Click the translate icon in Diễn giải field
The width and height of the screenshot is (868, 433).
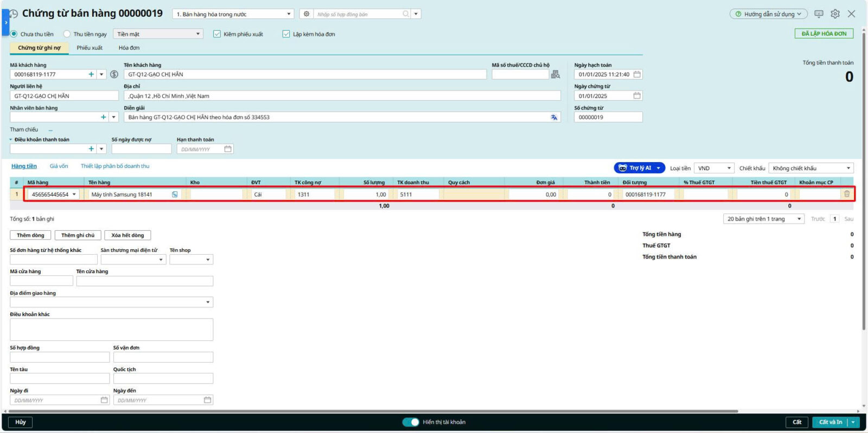[x=554, y=117]
